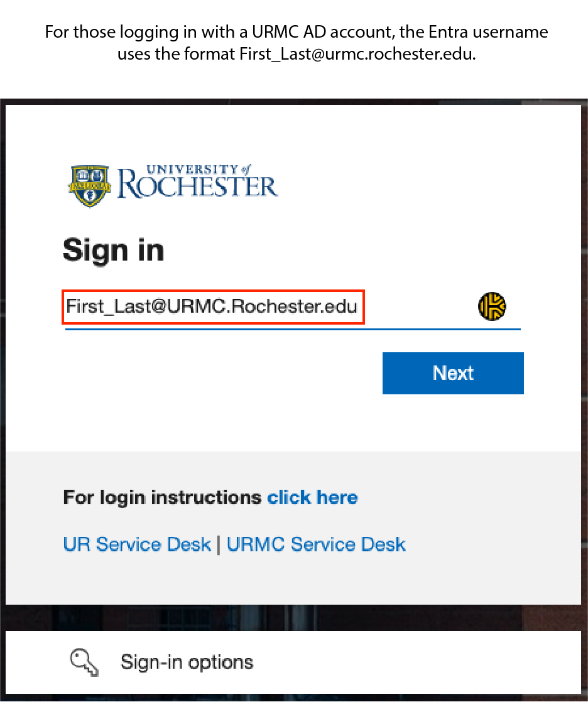The width and height of the screenshot is (588, 702).
Task: Click the pipe separator between the Service Desk links
Action: pyautogui.click(x=219, y=545)
